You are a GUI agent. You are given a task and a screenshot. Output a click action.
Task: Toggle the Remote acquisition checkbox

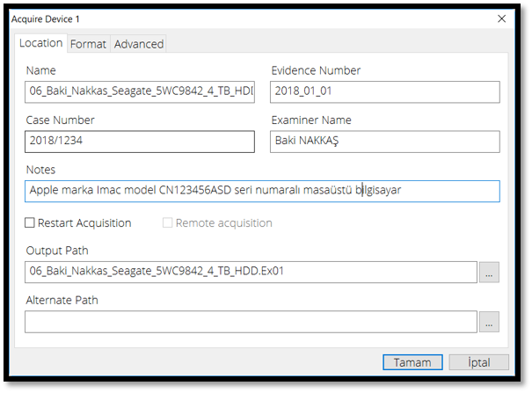tap(168, 223)
